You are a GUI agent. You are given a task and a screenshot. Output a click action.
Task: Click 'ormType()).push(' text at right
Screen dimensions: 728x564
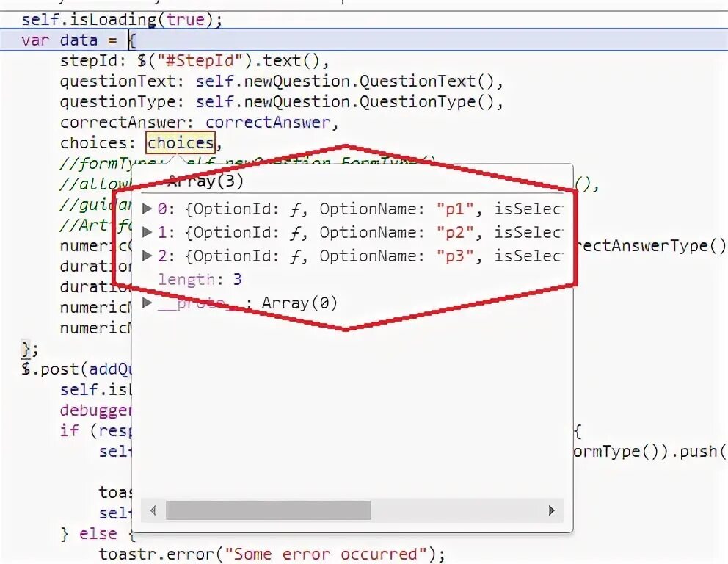pos(650,451)
